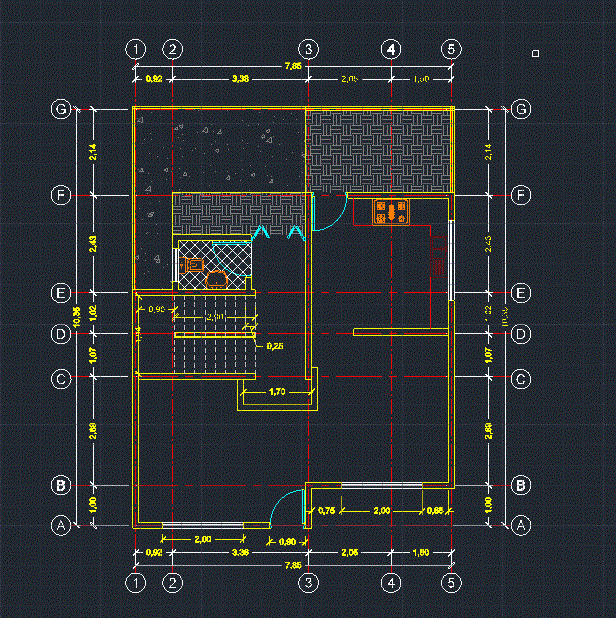
Task: Select the 0,75 dimension text
Action: pyautogui.click(x=326, y=511)
